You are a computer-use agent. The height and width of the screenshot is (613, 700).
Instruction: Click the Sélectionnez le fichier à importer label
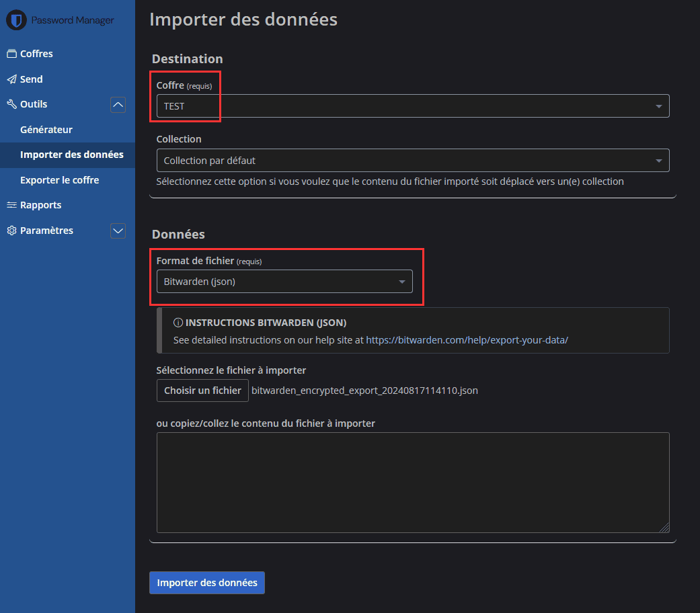click(x=231, y=370)
